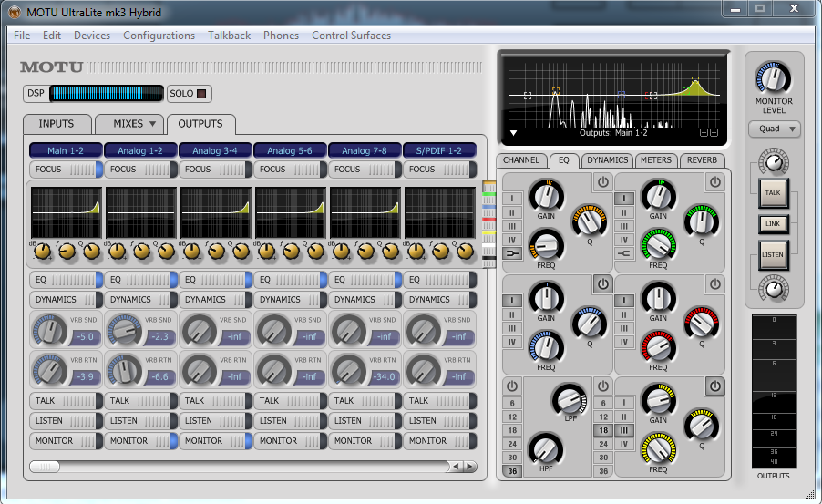Expand the EQ graph output selector triangle

point(513,133)
